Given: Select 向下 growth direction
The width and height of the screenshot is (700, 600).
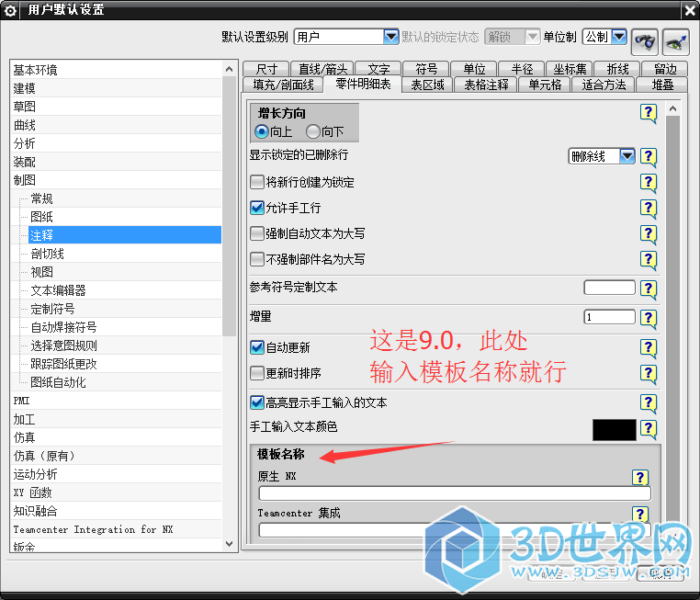Looking at the screenshot, I should click(313, 131).
